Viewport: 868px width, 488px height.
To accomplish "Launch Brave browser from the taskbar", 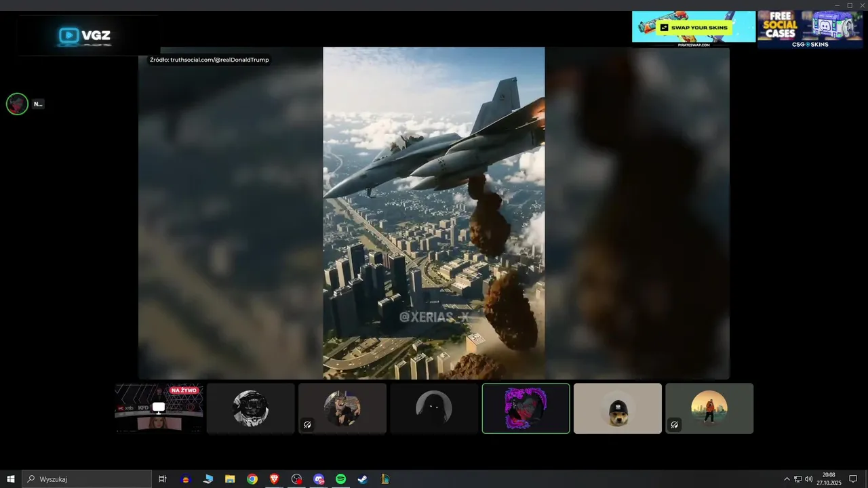I will click(x=275, y=479).
